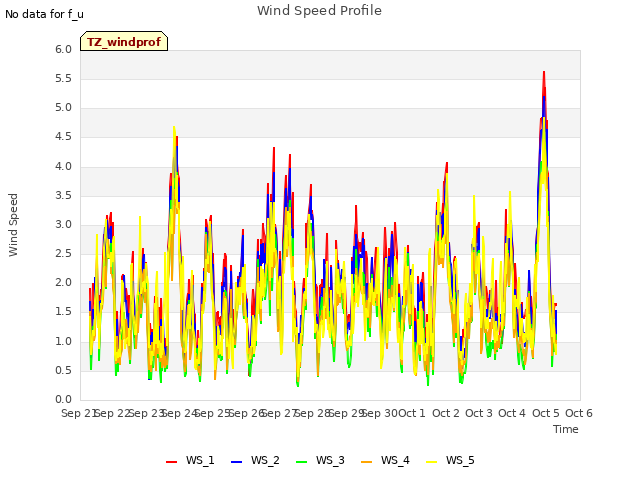Click the Oct 4 x-axis date label
The image size is (640, 480).
coord(512,413)
